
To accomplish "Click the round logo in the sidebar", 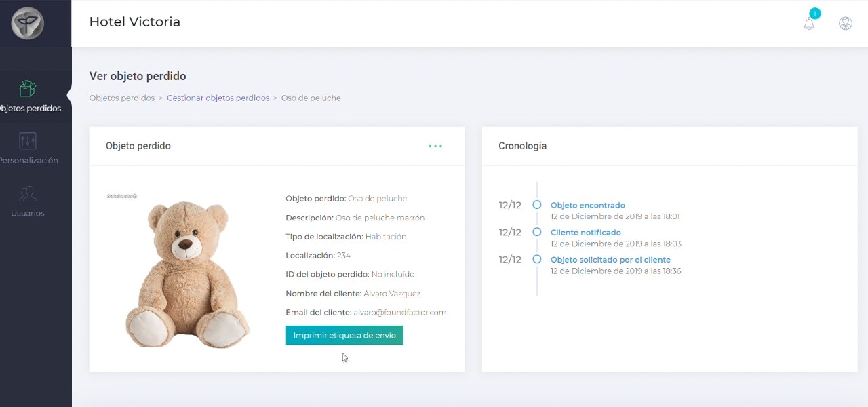I will [28, 23].
